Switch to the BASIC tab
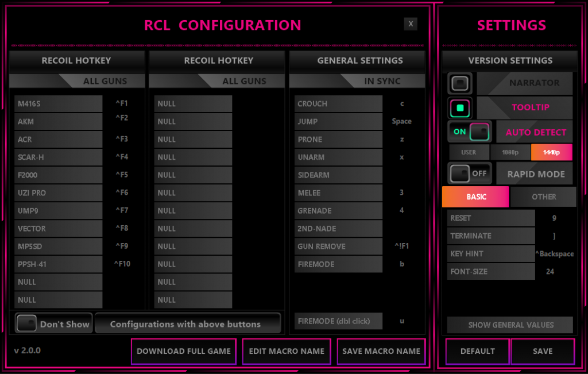Viewport: 588px width, 374px height. coord(475,196)
